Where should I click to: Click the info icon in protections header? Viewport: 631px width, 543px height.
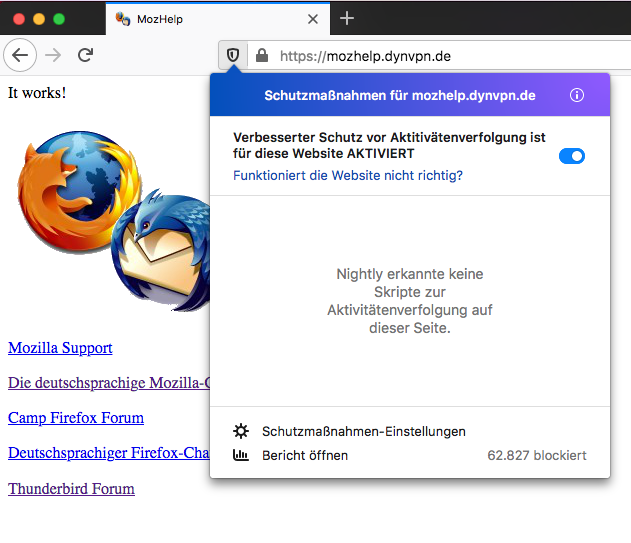577,95
